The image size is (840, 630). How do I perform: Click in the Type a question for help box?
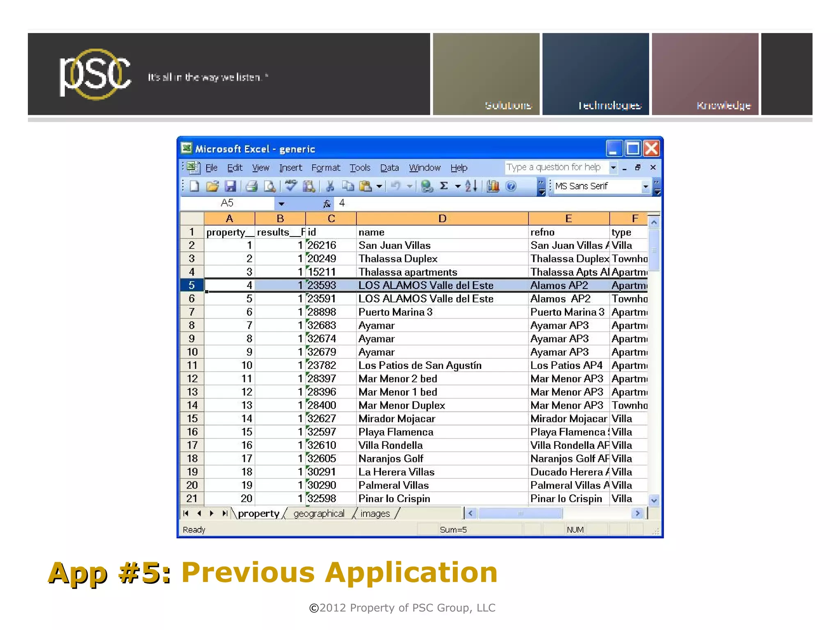click(557, 167)
